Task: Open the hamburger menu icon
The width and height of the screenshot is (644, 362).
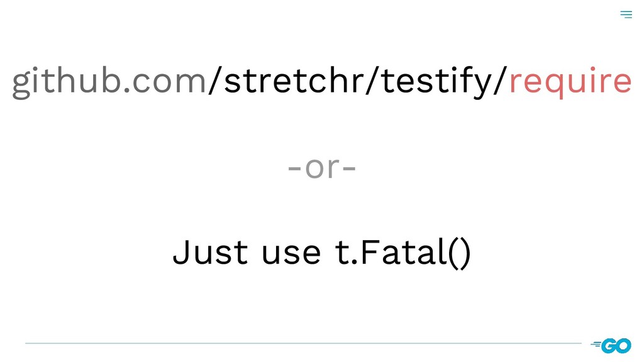Action: [626, 14]
